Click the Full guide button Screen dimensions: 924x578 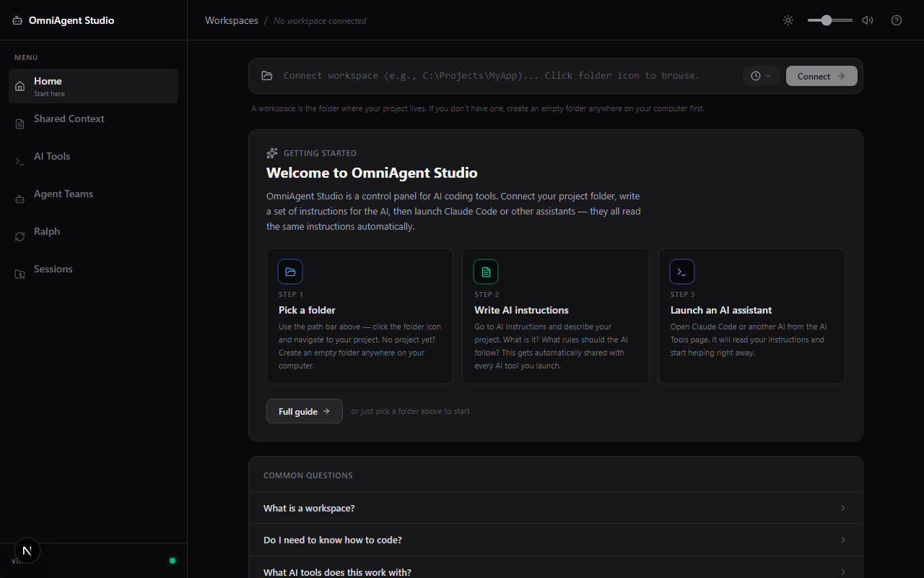(x=304, y=411)
